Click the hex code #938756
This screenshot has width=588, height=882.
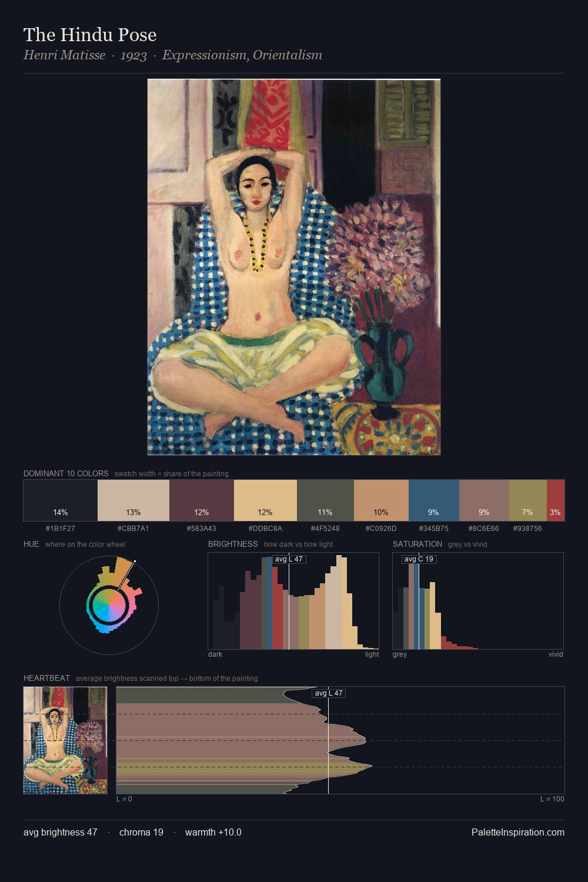tap(528, 529)
